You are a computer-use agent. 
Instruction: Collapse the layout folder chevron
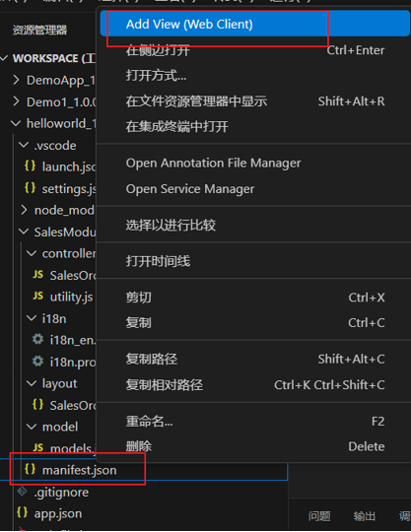pyautogui.click(x=32, y=383)
